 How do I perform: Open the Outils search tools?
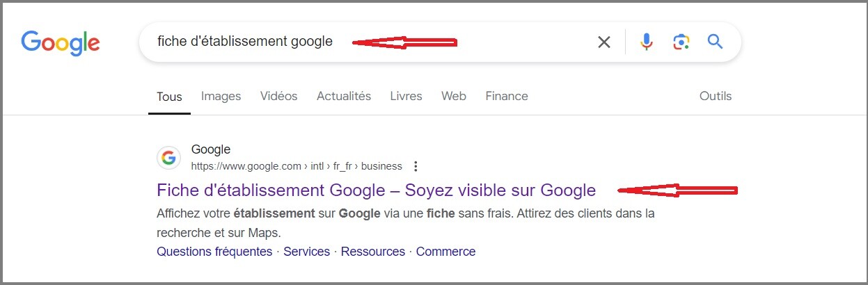(716, 96)
